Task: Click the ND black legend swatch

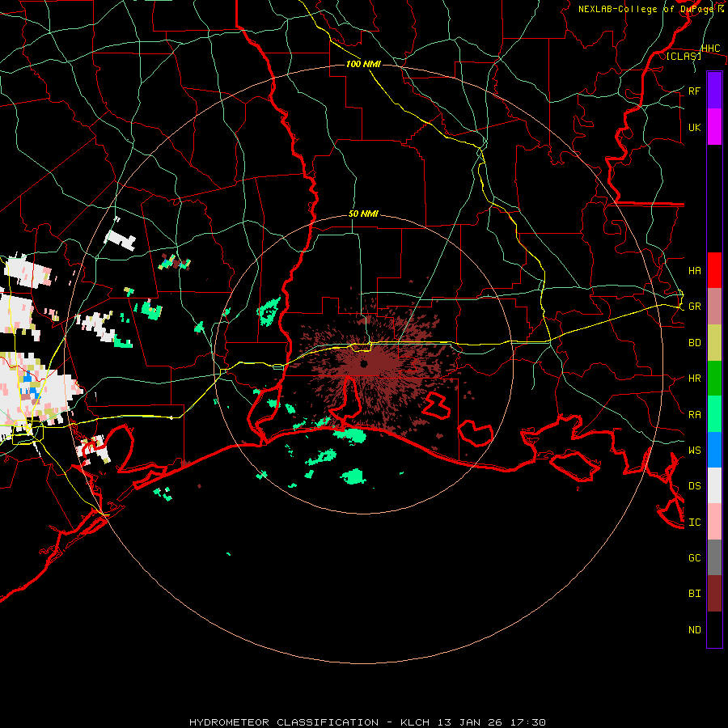Action: 714,629
